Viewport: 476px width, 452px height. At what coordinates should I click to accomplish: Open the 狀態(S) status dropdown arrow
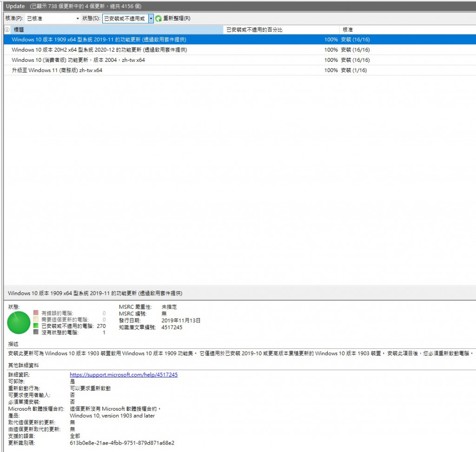pos(151,19)
